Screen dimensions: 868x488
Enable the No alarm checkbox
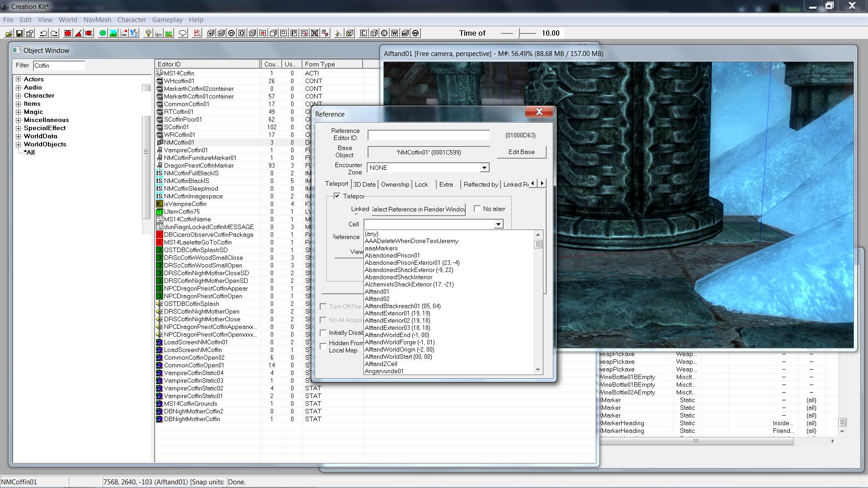pyautogui.click(x=477, y=208)
